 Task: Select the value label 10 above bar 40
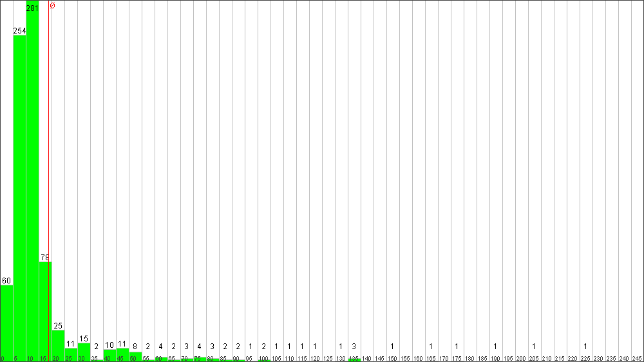point(109,345)
